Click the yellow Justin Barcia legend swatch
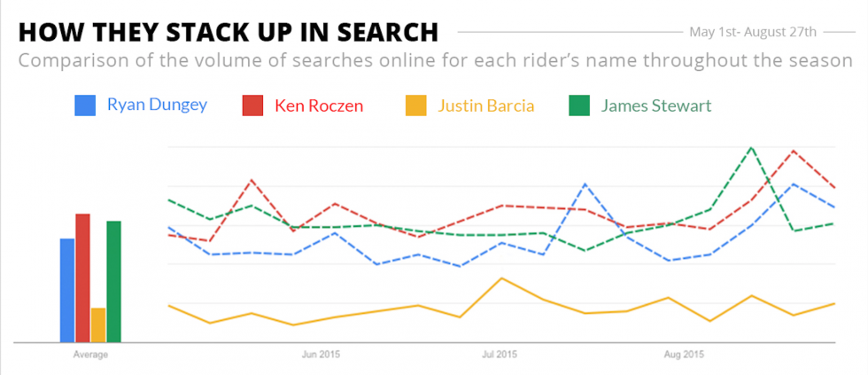 click(415, 105)
